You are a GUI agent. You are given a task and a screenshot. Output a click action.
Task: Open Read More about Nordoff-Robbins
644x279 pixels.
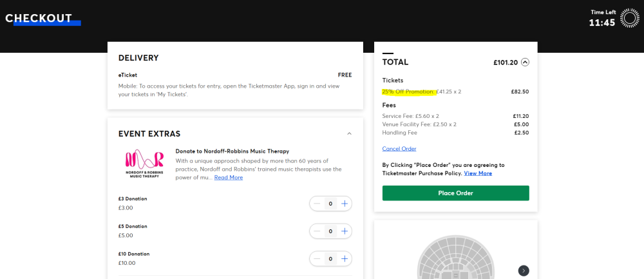tap(229, 177)
